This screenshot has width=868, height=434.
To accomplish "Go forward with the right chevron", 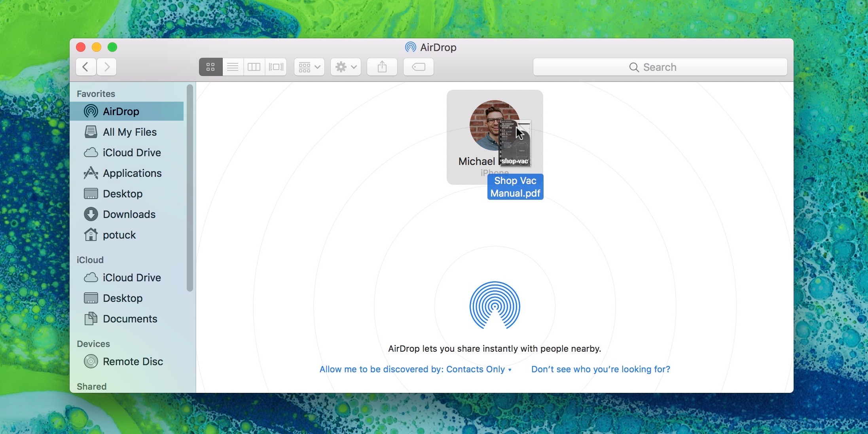I will tap(106, 67).
